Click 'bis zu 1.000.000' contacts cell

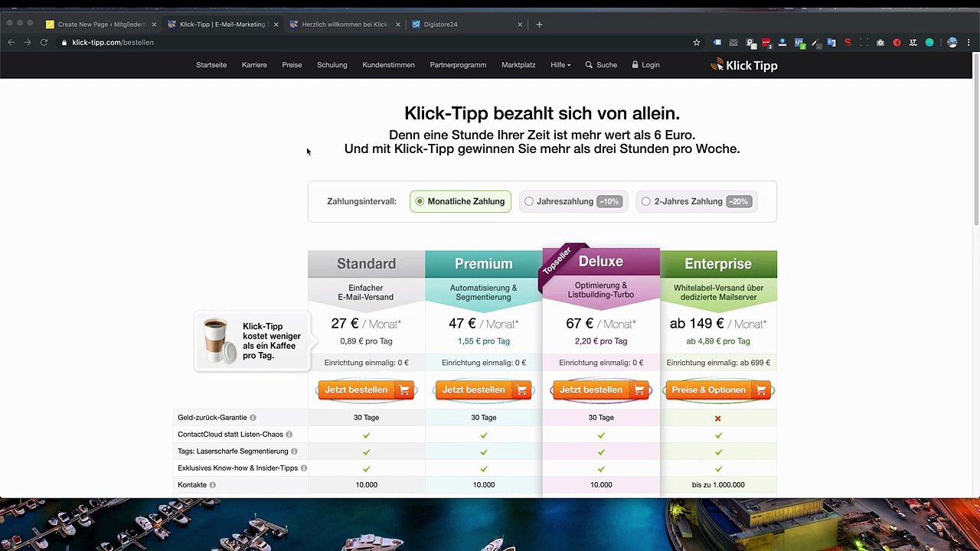[718, 485]
